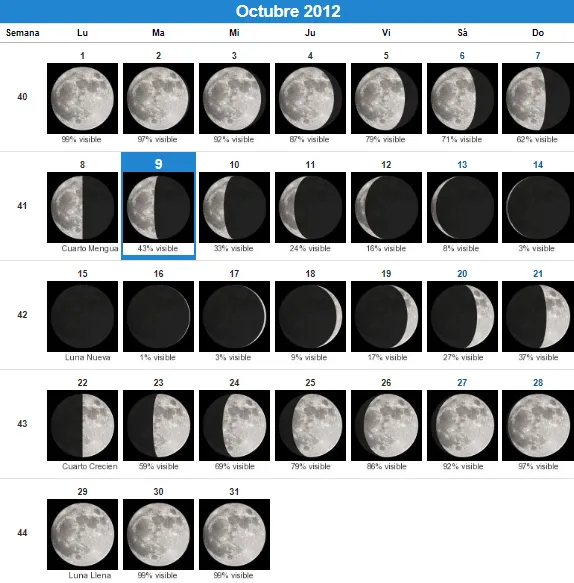Click the '16% visible' label
The height and width of the screenshot is (583, 574).
(x=386, y=248)
